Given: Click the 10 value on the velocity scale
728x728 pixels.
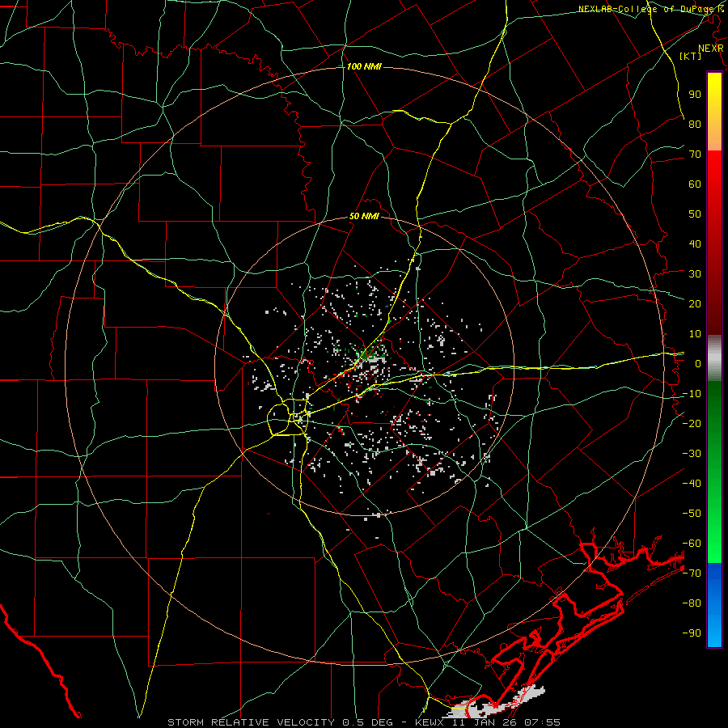Looking at the screenshot, I should click(695, 334).
